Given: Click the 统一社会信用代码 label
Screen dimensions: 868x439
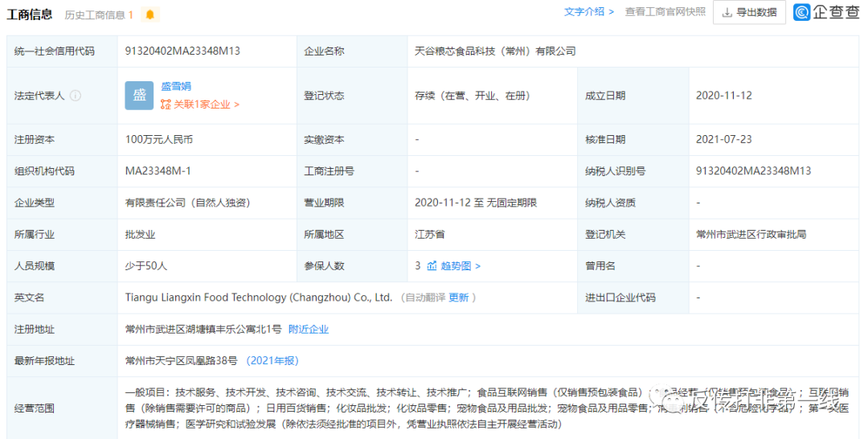Looking at the screenshot, I should tap(55, 51).
